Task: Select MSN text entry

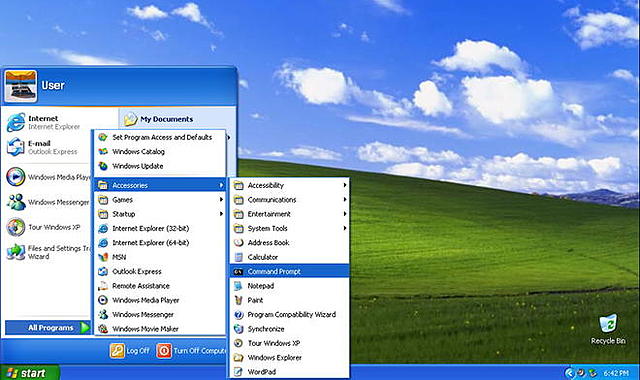Action: (x=119, y=257)
